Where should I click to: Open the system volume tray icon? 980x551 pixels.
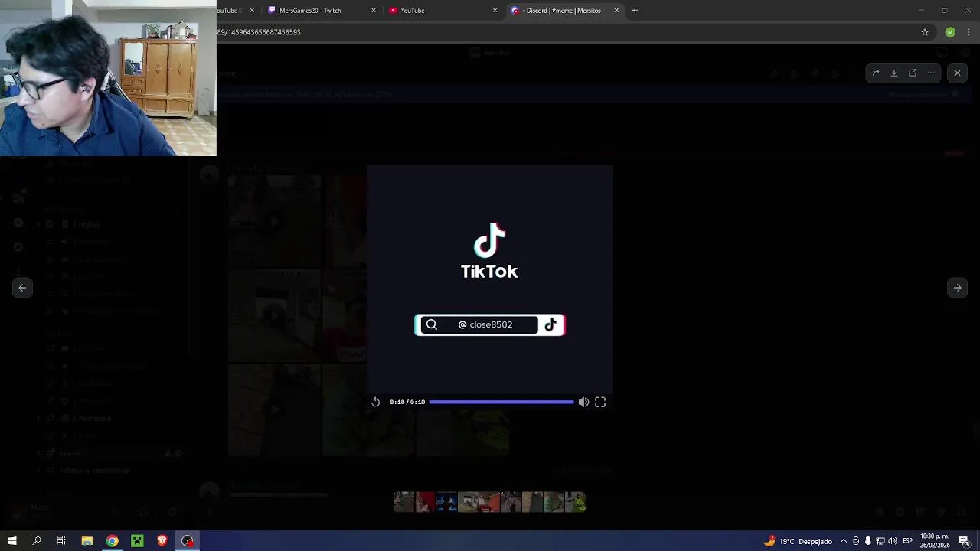point(893,541)
